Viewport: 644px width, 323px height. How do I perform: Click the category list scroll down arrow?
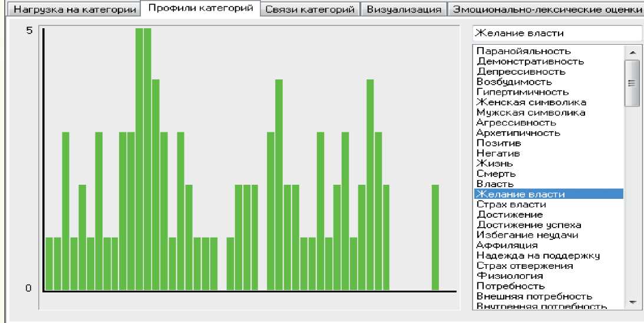tap(632, 302)
